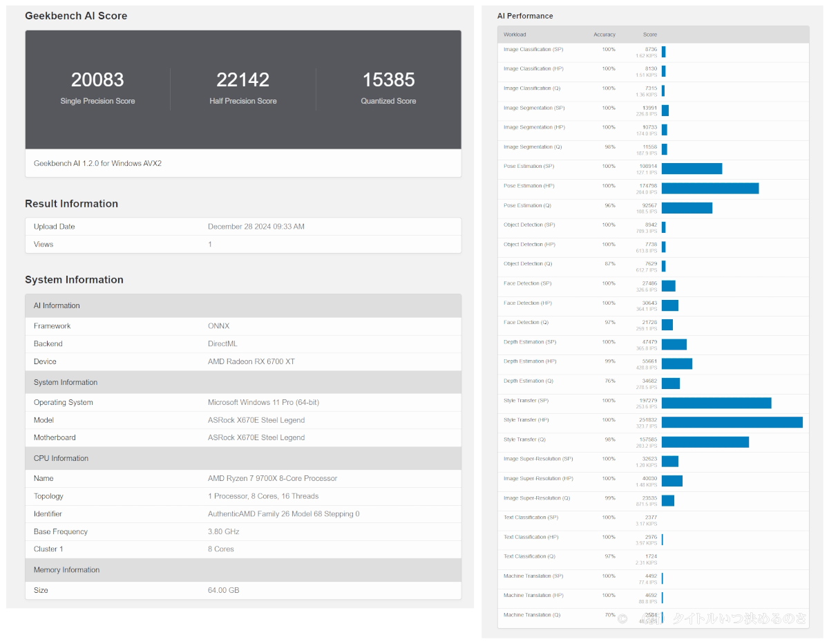Click the Pose Estimation (SP) score bar
This screenshot has width=829, height=644.
coord(692,169)
